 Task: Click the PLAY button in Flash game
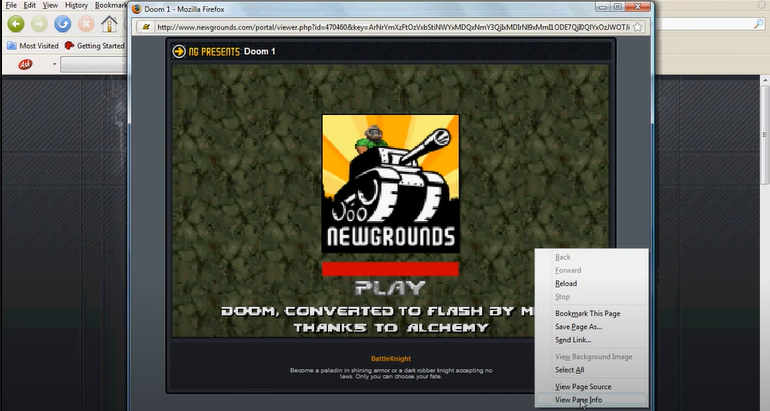(x=390, y=288)
